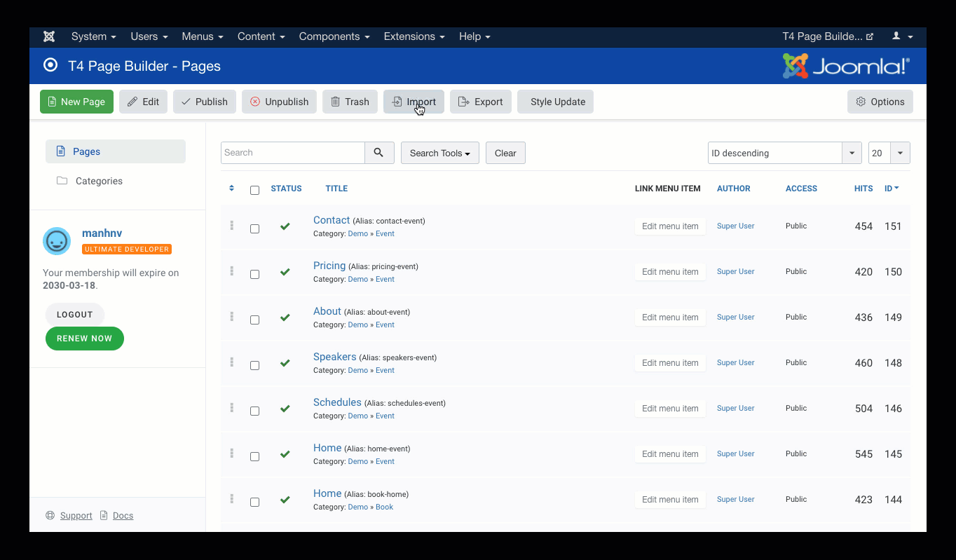Screen dimensions: 956x560
Task: Select Pages in the sidebar
Action: click(x=116, y=151)
